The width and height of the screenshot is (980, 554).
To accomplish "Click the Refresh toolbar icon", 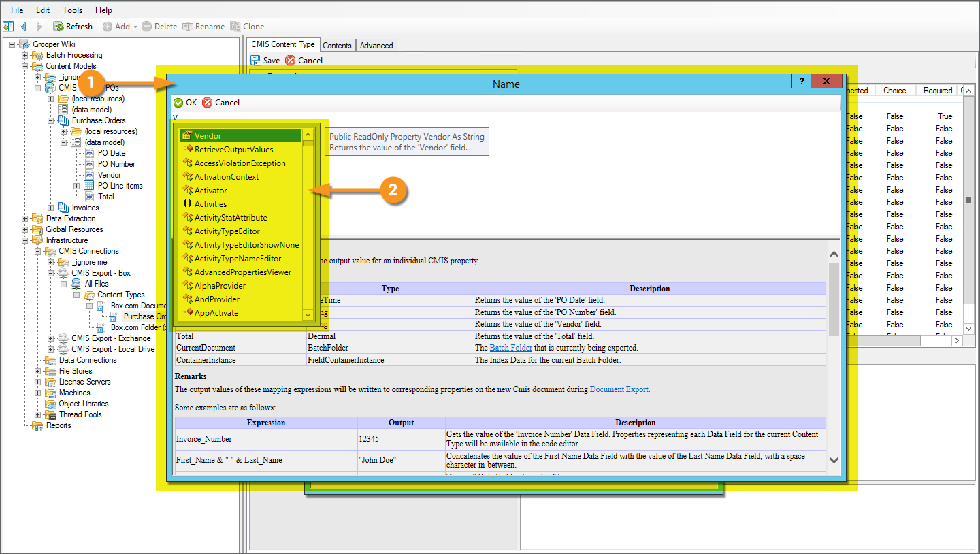I will tap(59, 27).
